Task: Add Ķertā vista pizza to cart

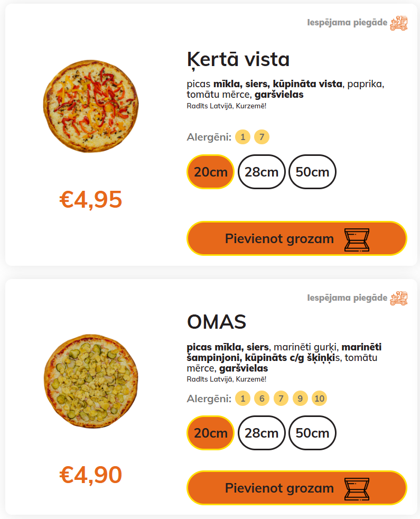Action: (x=280, y=238)
